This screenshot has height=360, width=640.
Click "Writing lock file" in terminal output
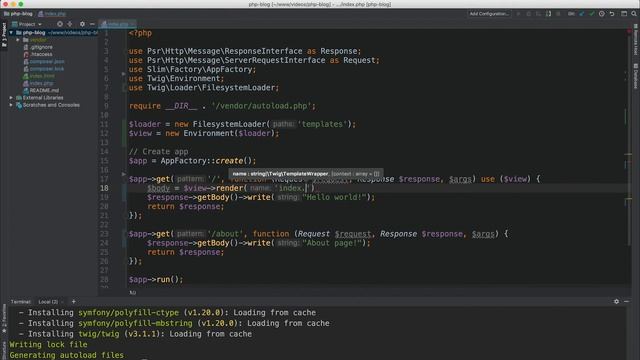[x=49, y=344]
